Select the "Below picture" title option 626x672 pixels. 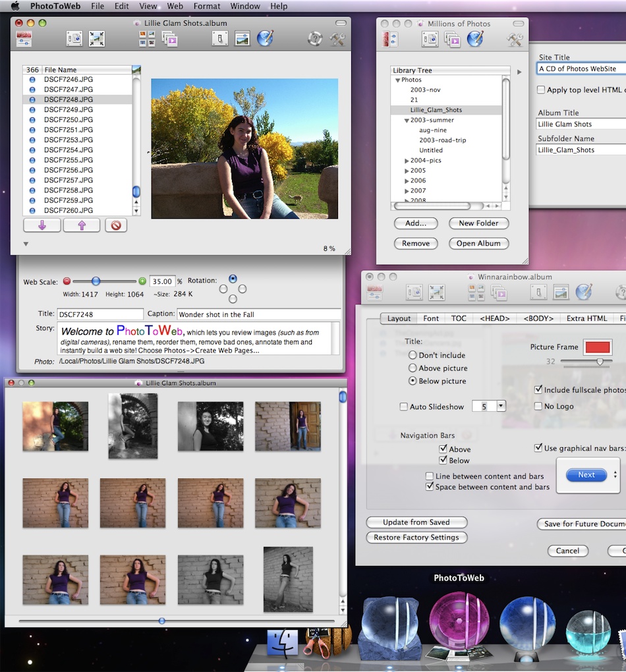[413, 381]
